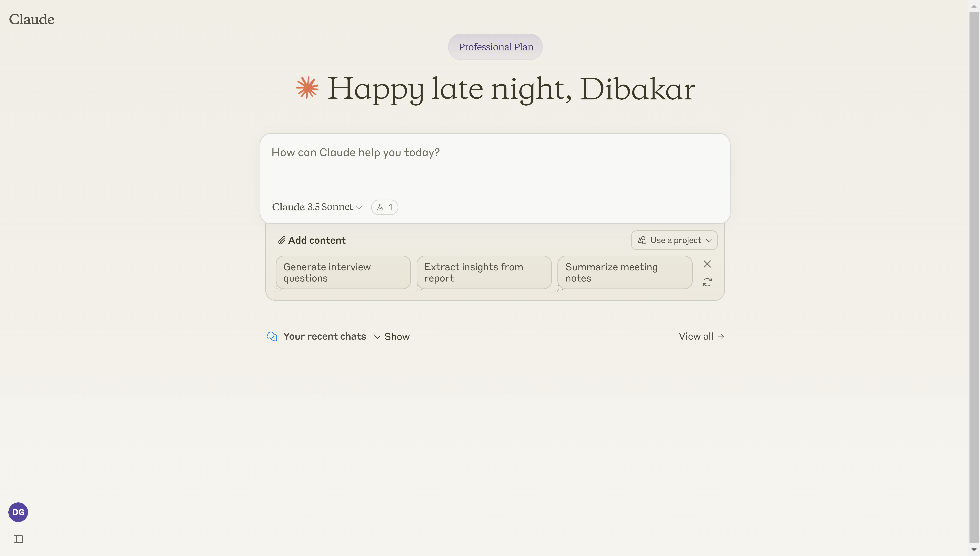This screenshot has height=556, width=980.
Task: Dismiss the suggestions with the X icon
Action: point(707,264)
